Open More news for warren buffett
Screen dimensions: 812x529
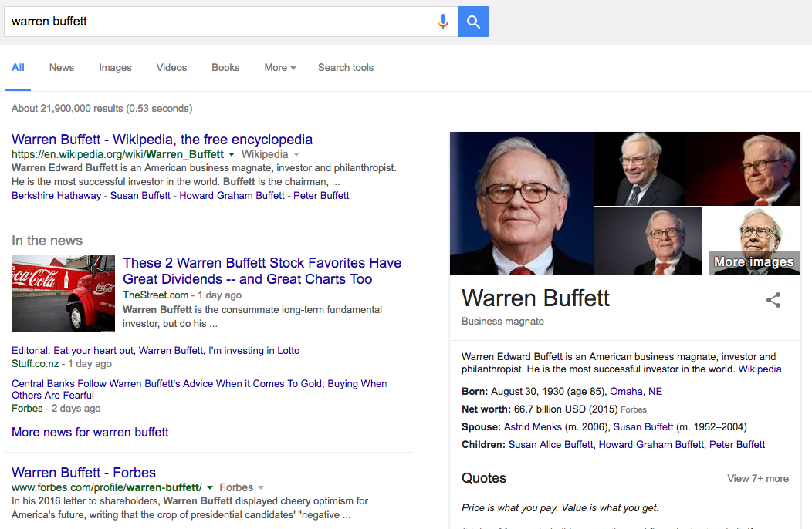[x=90, y=432]
